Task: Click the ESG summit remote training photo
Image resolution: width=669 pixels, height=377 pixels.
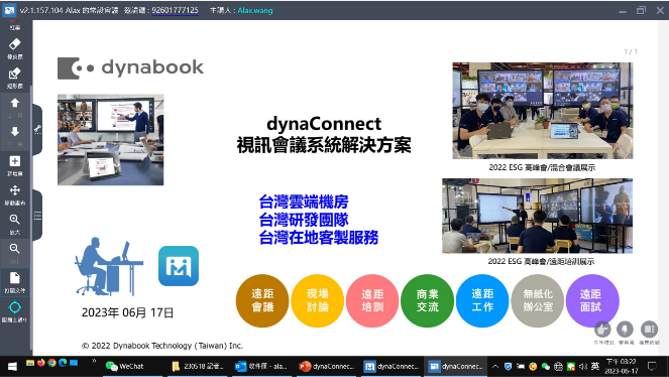Action: (x=537, y=216)
